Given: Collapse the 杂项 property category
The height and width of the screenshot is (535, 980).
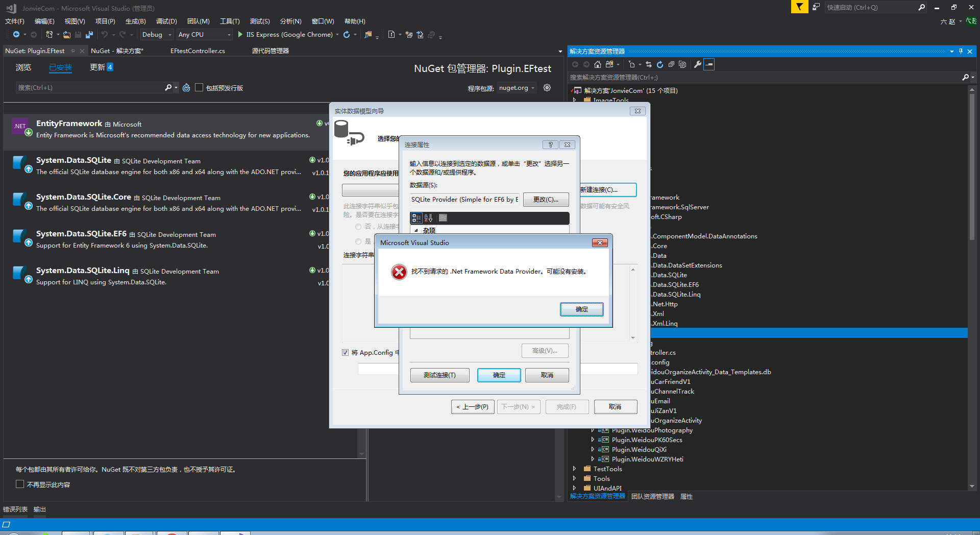Looking at the screenshot, I should coord(416,230).
